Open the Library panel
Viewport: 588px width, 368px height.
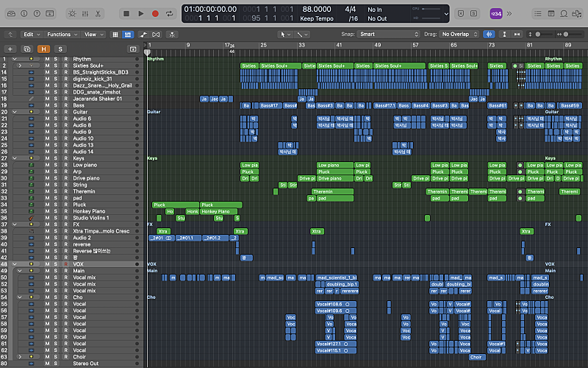click(12, 13)
